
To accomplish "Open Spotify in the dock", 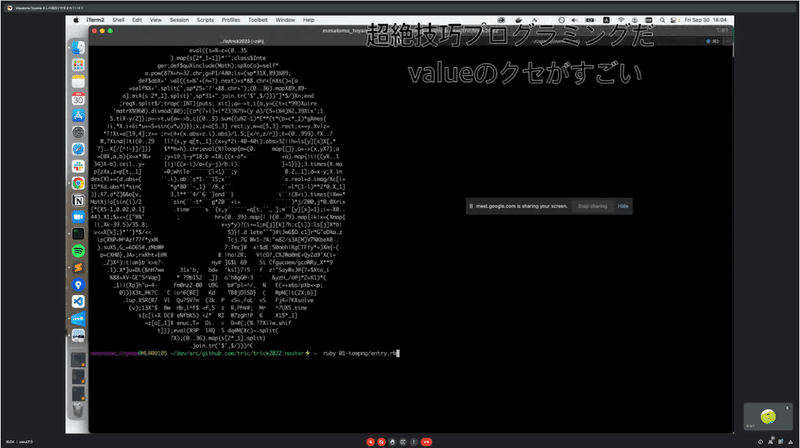I will tap(78, 251).
